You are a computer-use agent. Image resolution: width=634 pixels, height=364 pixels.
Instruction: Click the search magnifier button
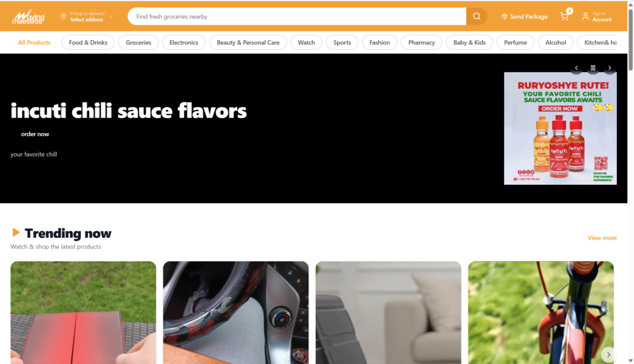(x=477, y=16)
